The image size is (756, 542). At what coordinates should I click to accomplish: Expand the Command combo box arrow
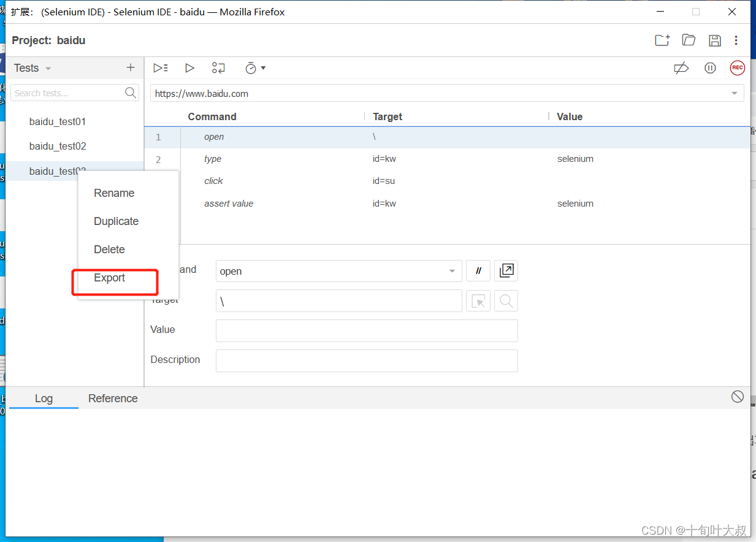[x=452, y=271]
